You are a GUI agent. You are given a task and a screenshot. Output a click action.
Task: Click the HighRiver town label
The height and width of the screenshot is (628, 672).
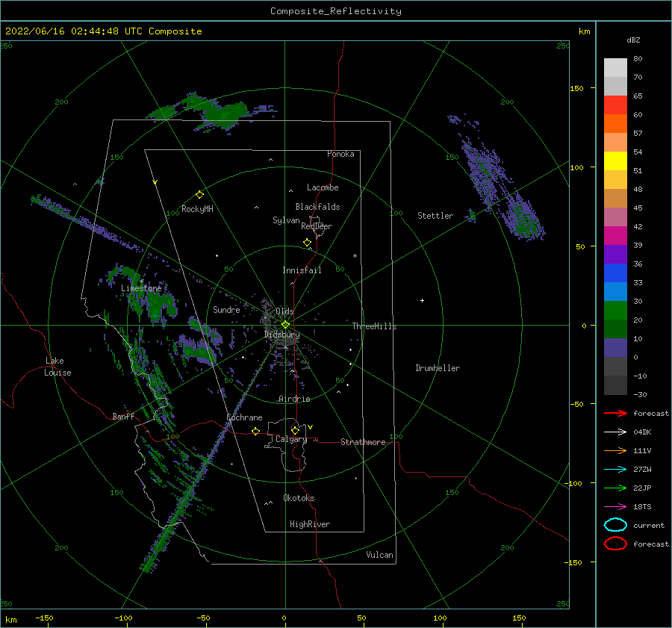coord(310,524)
